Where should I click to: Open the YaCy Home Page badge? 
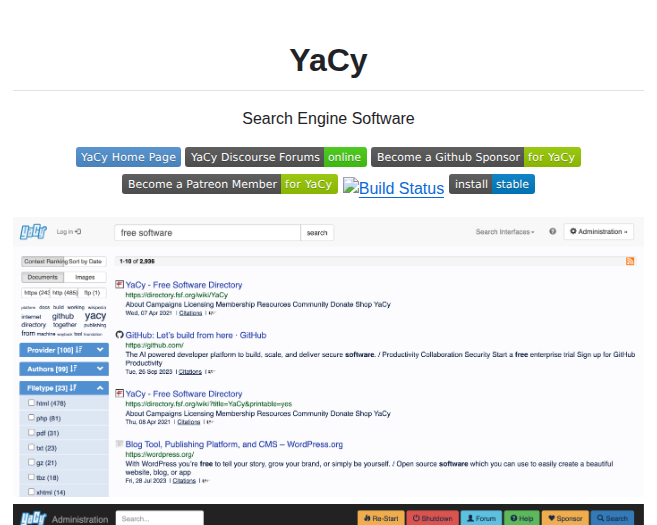[128, 157]
